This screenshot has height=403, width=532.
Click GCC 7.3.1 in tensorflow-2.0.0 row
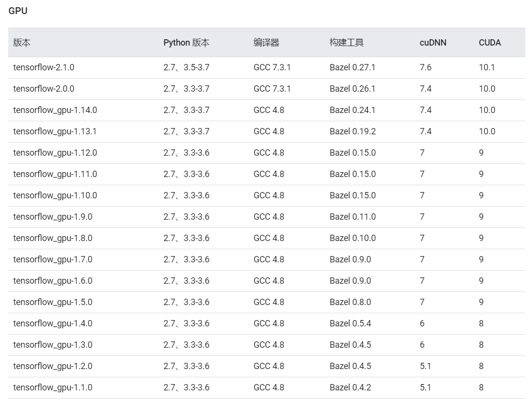tap(272, 89)
